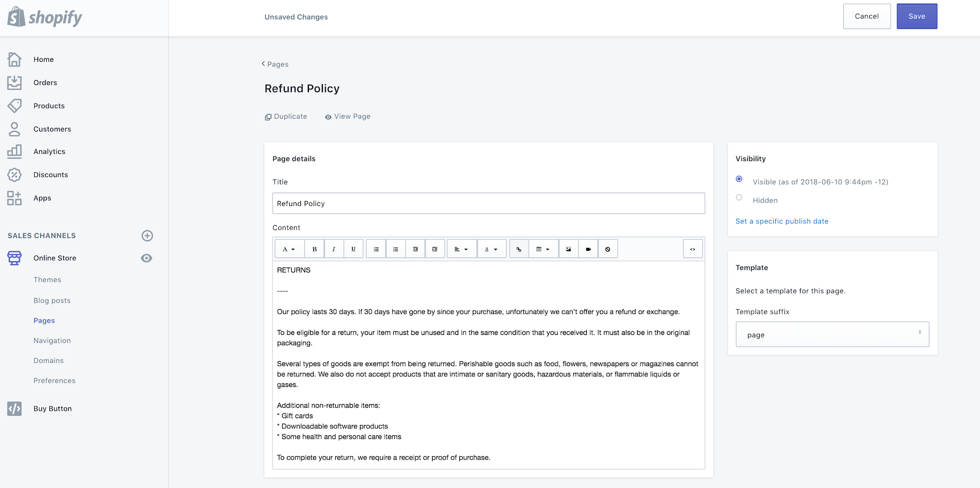Open the text color picker dropdown

[x=491, y=249]
